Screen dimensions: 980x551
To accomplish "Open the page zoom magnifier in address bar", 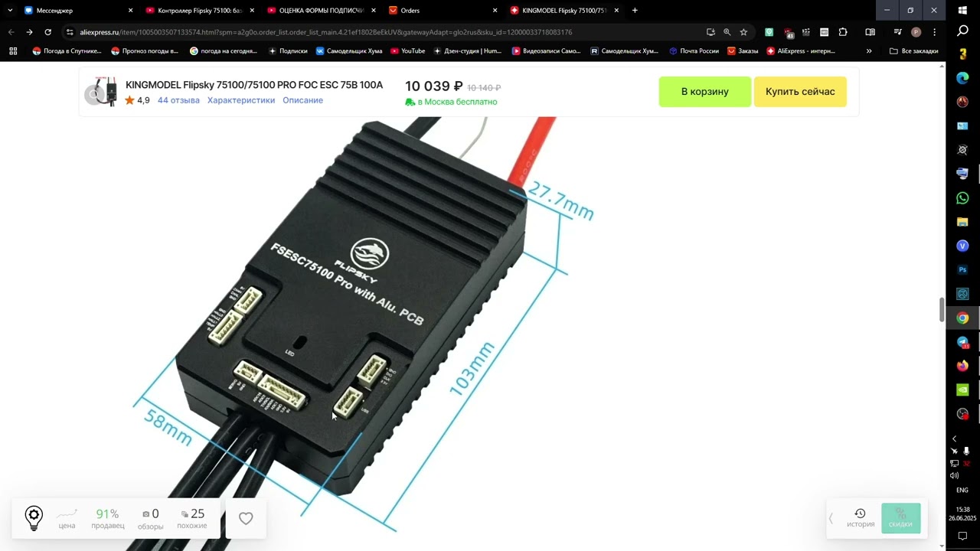I will tap(727, 32).
